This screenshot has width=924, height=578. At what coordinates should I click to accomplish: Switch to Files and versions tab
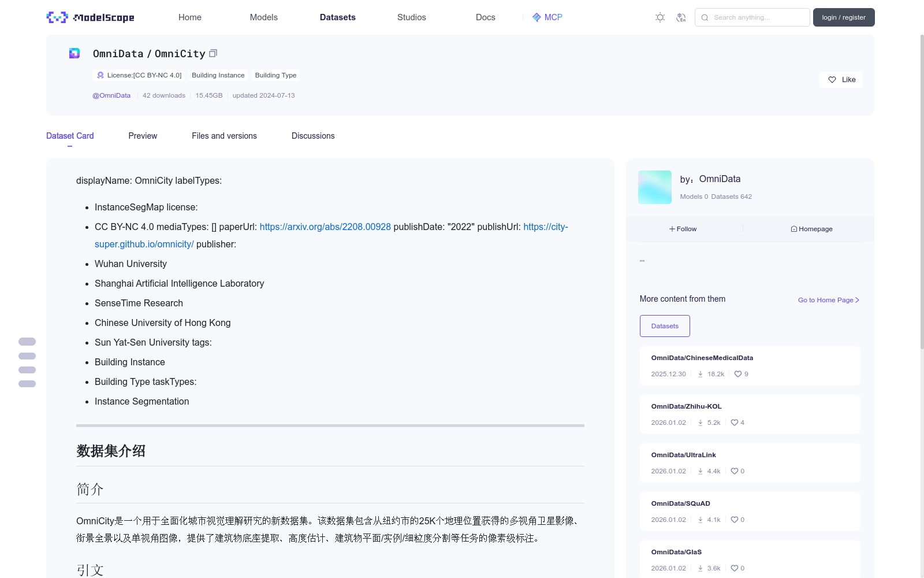(224, 136)
